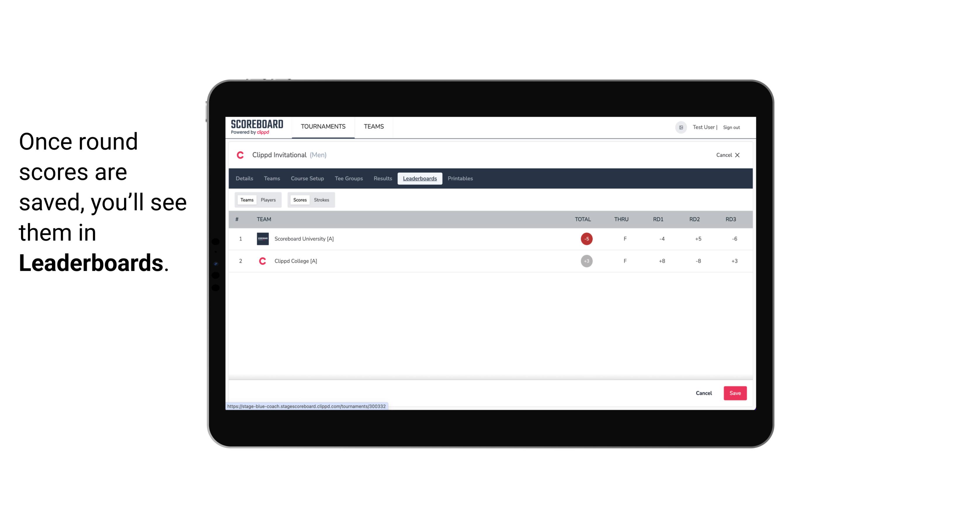The height and width of the screenshot is (527, 980).
Task: Click the Players filter button
Action: click(x=268, y=199)
